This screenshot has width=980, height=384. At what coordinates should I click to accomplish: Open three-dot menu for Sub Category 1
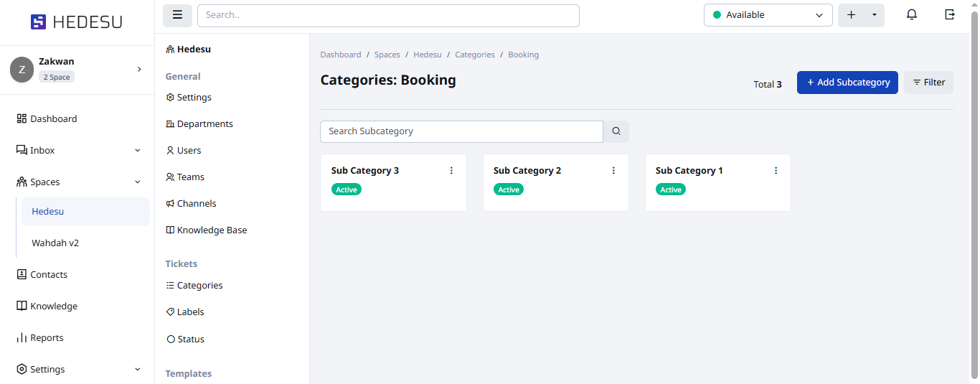coord(776,171)
